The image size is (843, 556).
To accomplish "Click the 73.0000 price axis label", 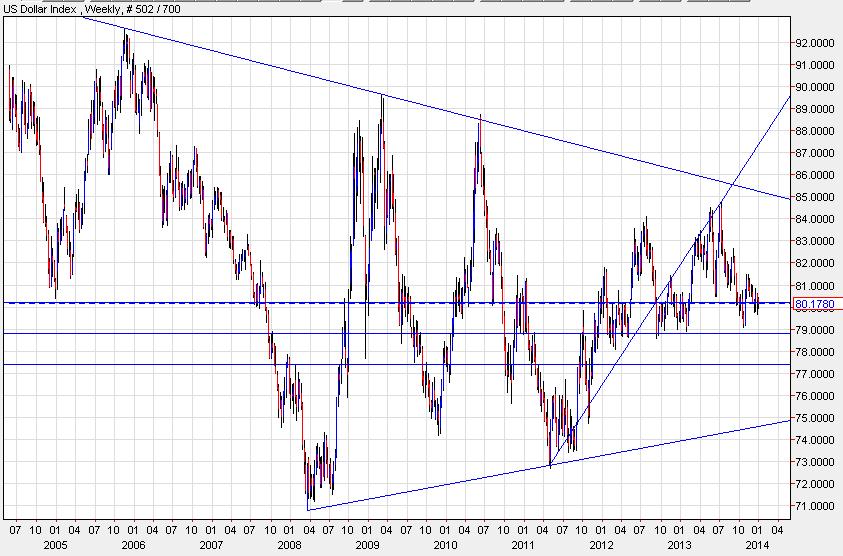I will [815, 462].
